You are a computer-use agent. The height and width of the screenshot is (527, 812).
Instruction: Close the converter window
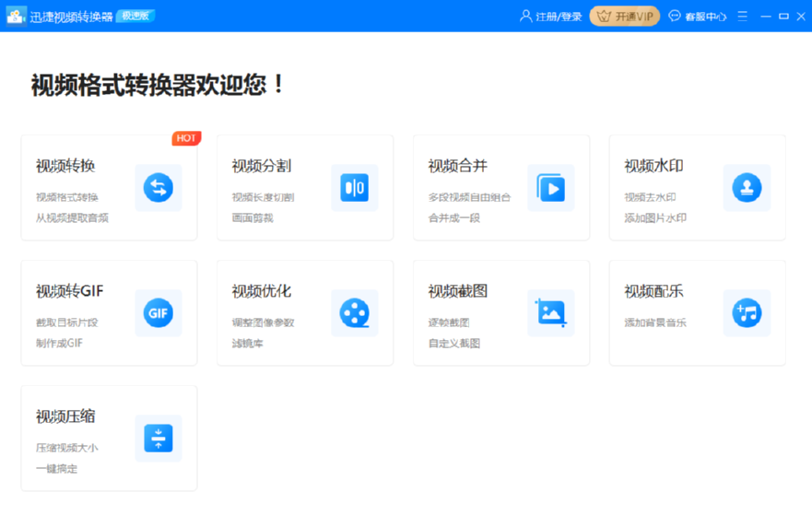point(801,16)
